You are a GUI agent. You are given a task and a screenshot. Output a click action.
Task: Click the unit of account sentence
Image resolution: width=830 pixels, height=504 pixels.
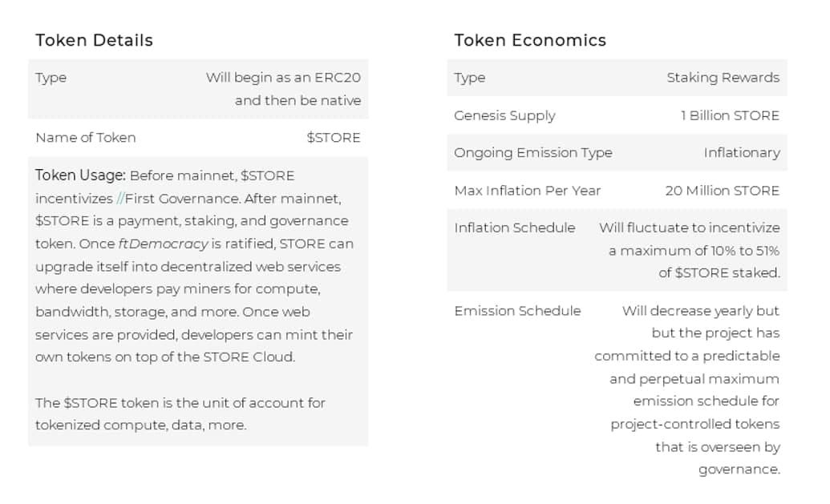tap(180, 414)
